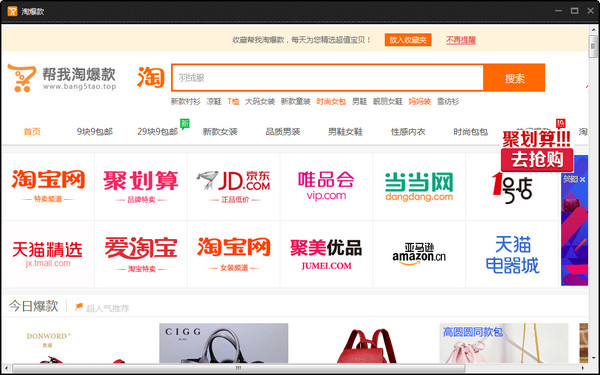Click the 搜索 search button
The height and width of the screenshot is (375, 600).
pyautogui.click(x=514, y=78)
